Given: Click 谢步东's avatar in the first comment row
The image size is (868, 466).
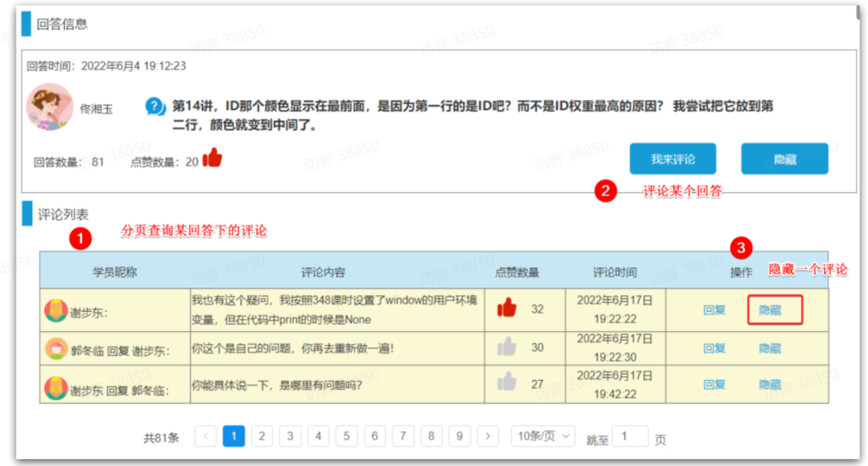Looking at the screenshot, I should click(56, 311).
